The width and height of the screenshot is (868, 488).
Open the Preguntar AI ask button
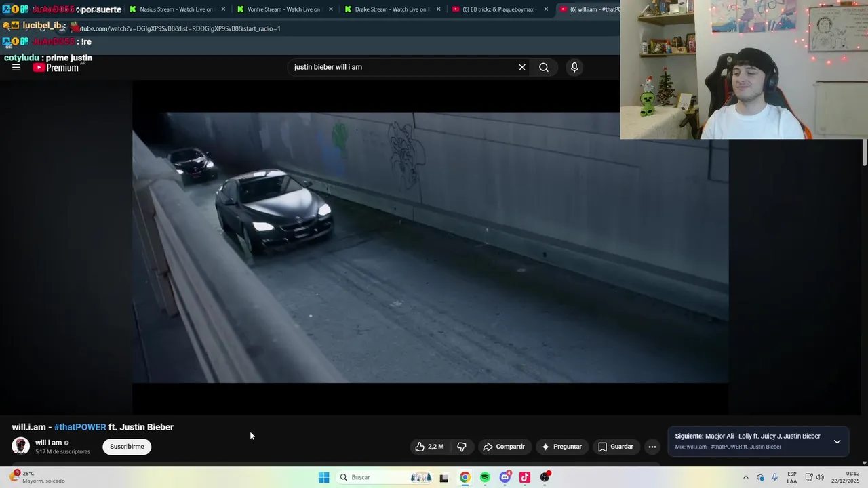[561, 447]
